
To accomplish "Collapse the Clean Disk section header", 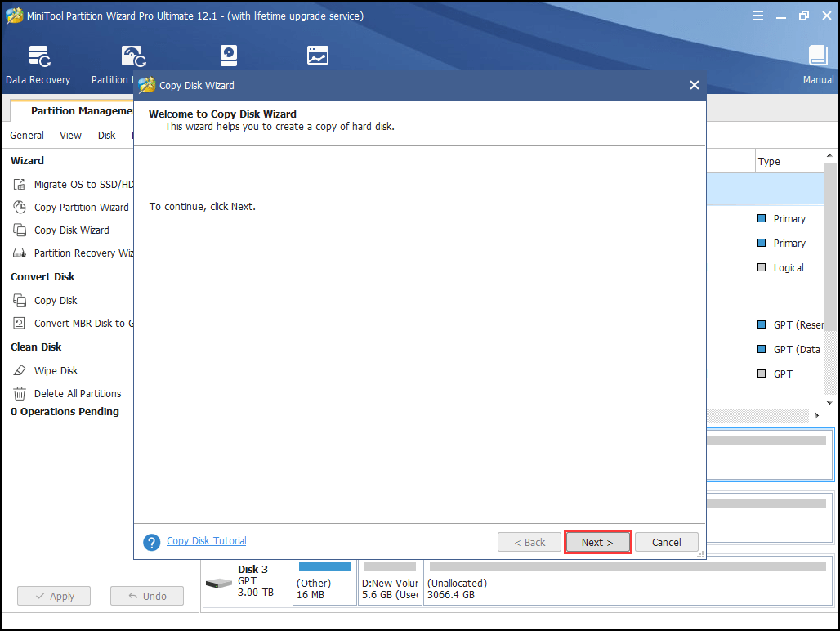I will 36,347.
